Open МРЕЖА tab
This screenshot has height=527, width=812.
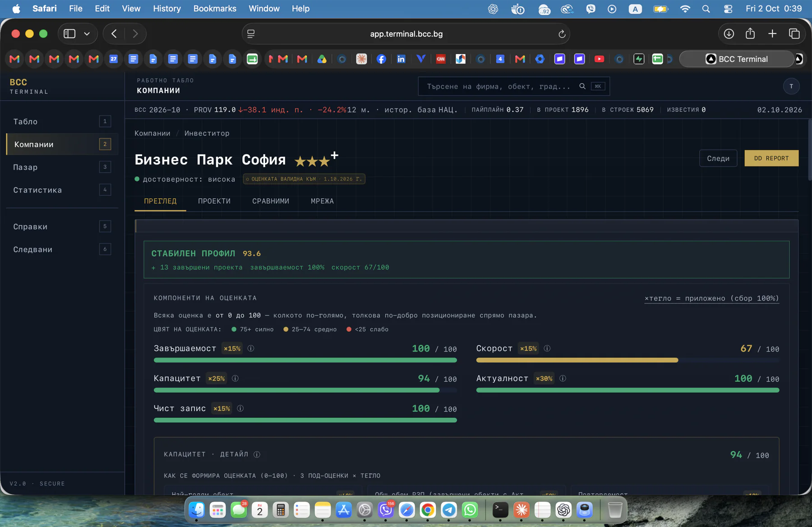[322, 201]
